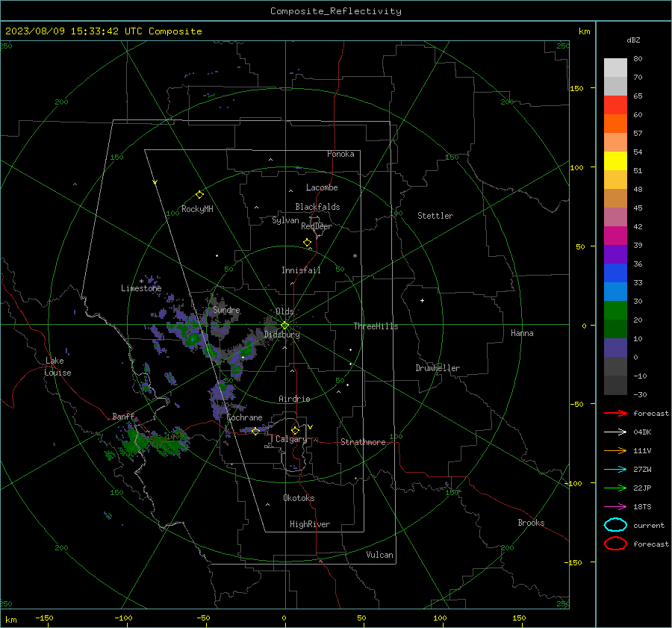Image resolution: width=672 pixels, height=628 pixels.
Task: Click the Lake Louise label
Action: [58, 367]
